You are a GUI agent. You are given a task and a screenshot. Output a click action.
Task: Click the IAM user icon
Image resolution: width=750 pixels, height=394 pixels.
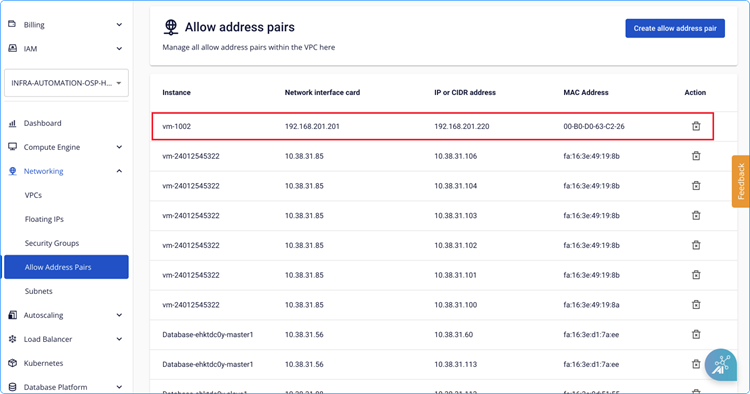point(12,48)
